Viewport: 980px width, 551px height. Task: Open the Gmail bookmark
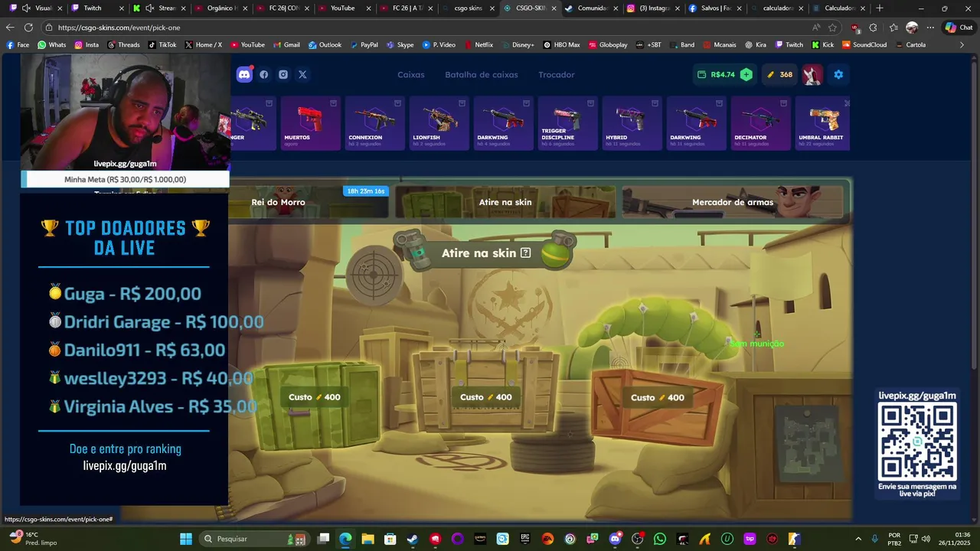point(286,44)
